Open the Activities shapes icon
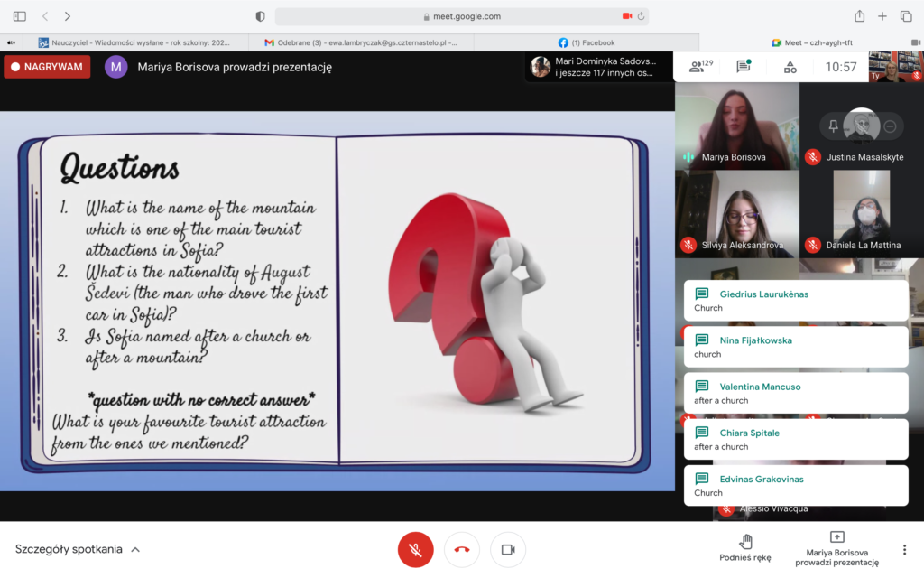924x578 pixels. tap(790, 67)
